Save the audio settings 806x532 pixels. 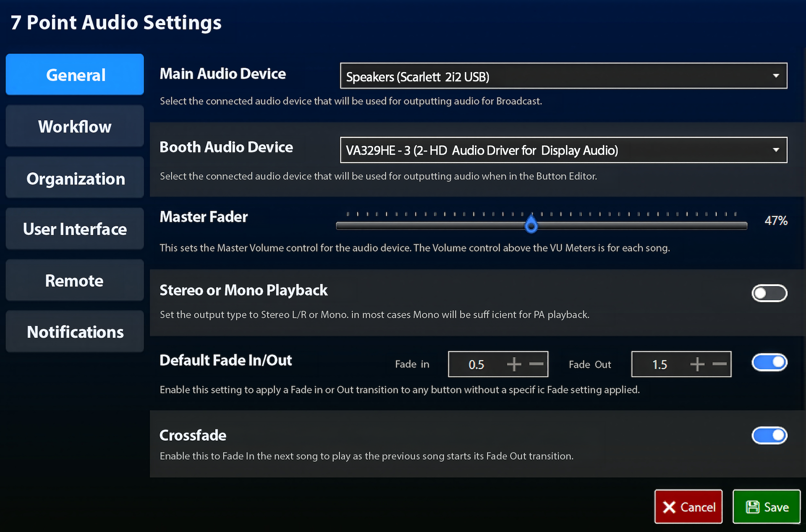click(767, 507)
